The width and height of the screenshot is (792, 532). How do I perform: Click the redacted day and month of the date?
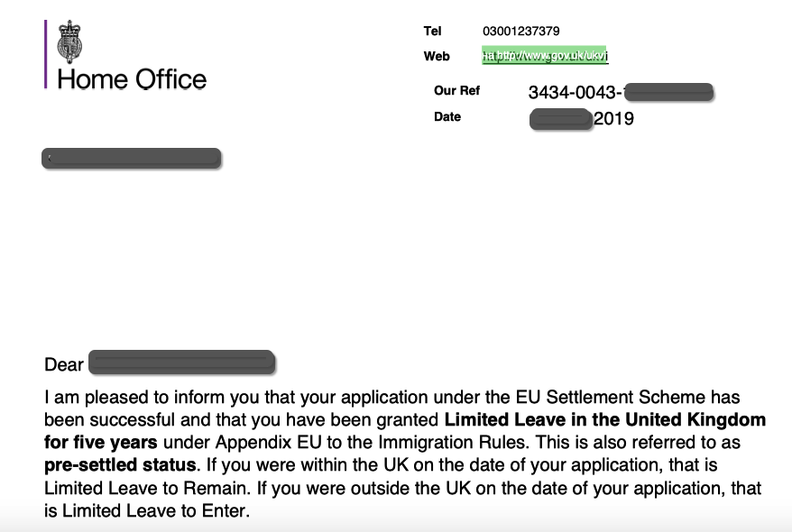[560, 119]
